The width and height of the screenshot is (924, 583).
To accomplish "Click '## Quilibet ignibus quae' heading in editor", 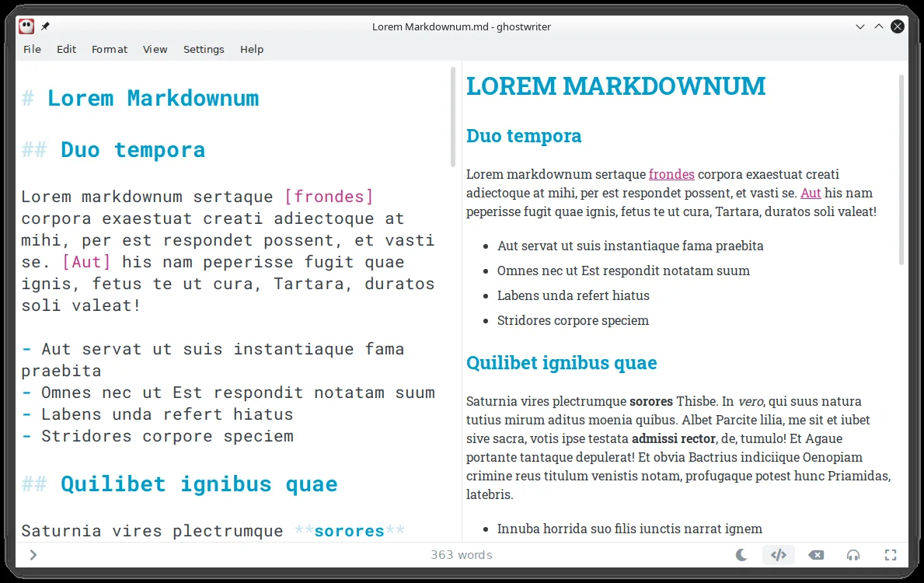I will pos(180,484).
